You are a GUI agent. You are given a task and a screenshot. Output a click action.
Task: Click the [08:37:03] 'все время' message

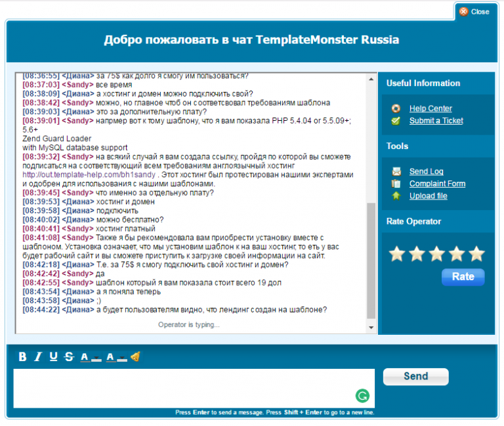tap(77, 85)
